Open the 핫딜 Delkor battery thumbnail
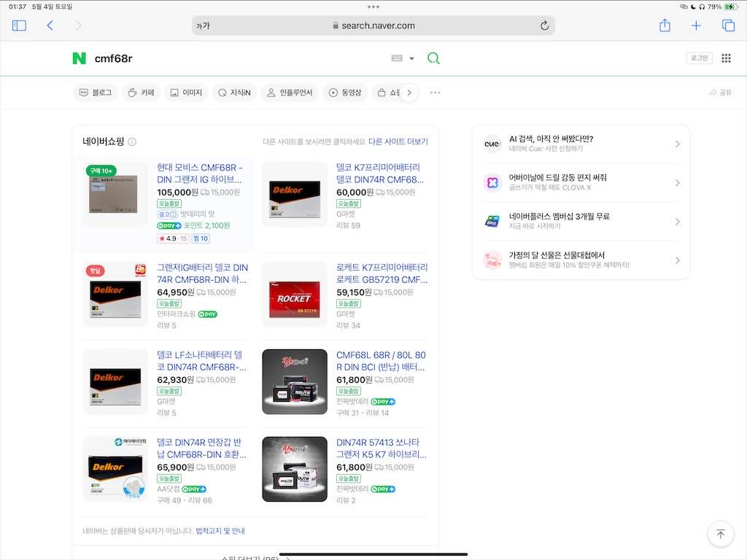747x560 pixels. click(115, 294)
